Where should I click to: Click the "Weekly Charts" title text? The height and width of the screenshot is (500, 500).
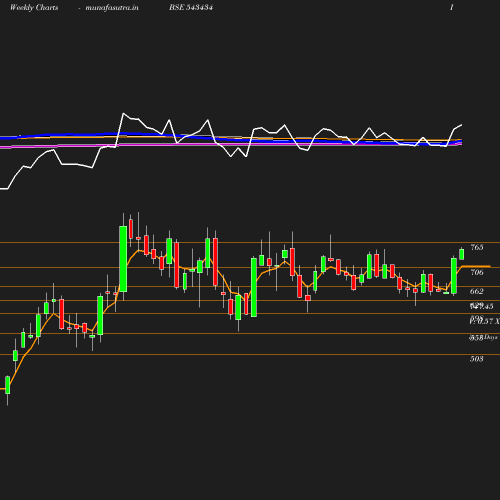[34, 7]
